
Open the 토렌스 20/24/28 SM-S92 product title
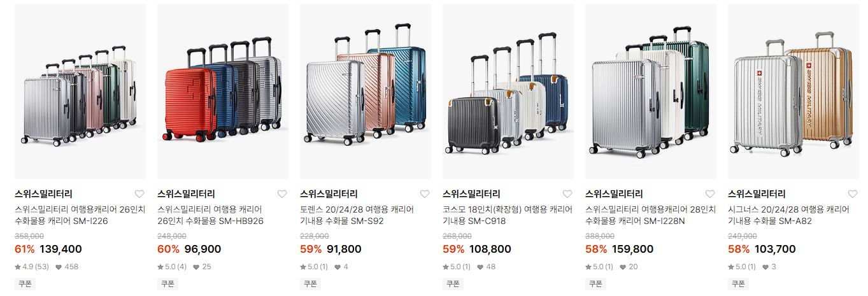357,215
